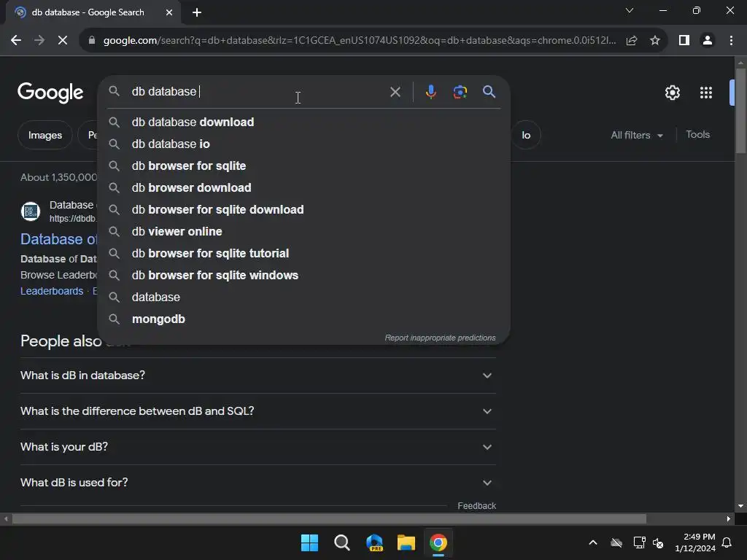747x560 pixels.
Task: Choose suggestion db browser for sqlite
Action: (x=303, y=166)
